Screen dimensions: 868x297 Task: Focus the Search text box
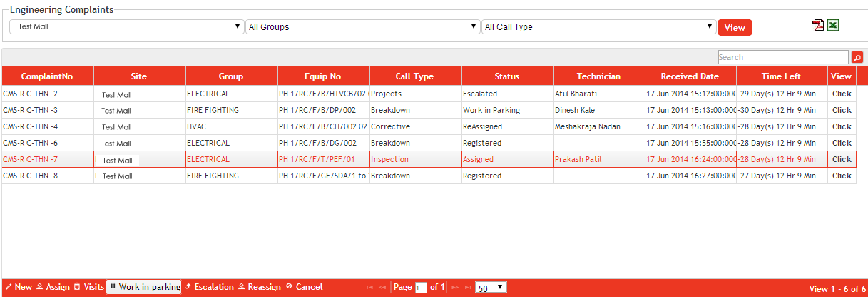[782, 57]
